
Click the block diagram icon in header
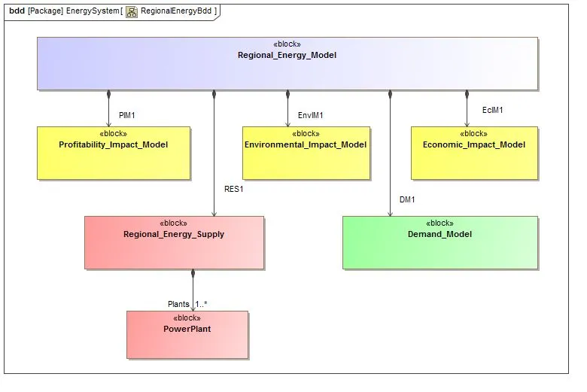[x=132, y=11]
